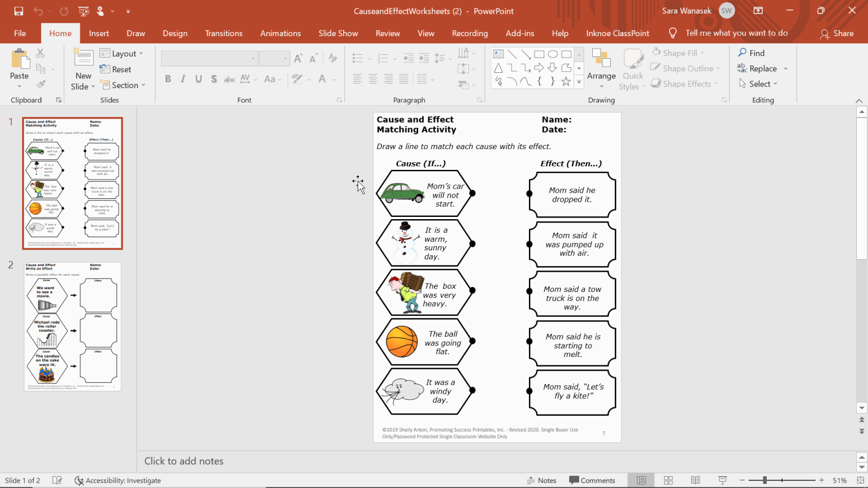Image resolution: width=868 pixels, height=488 pixels.
Task: Open Arrange in the Drawing group
Action: (601, 68)
